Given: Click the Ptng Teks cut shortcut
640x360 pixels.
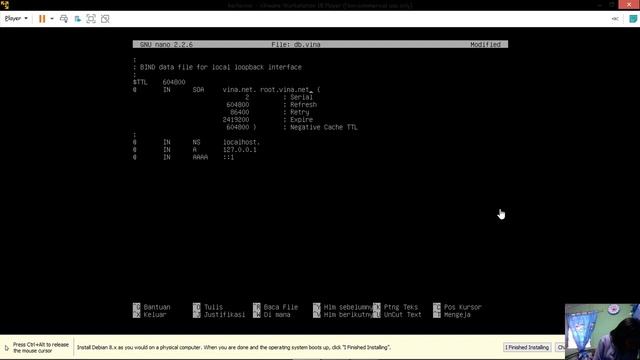Looking at the screenshot, I should coord(396,307).
